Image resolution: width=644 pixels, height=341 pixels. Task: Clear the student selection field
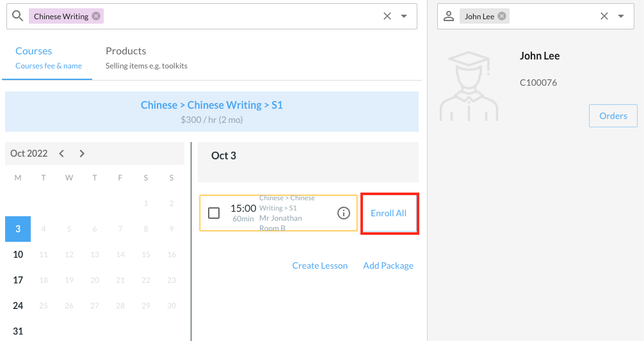(604, 16)
